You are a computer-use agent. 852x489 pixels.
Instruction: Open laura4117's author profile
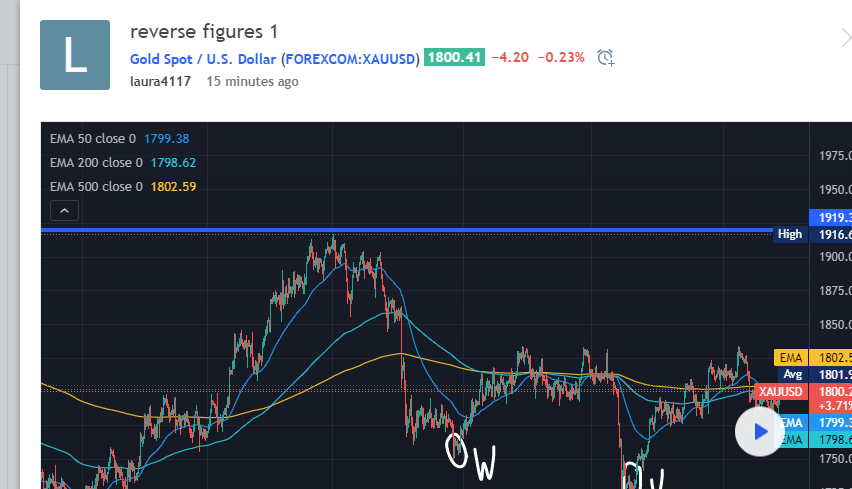coord(160,82)
